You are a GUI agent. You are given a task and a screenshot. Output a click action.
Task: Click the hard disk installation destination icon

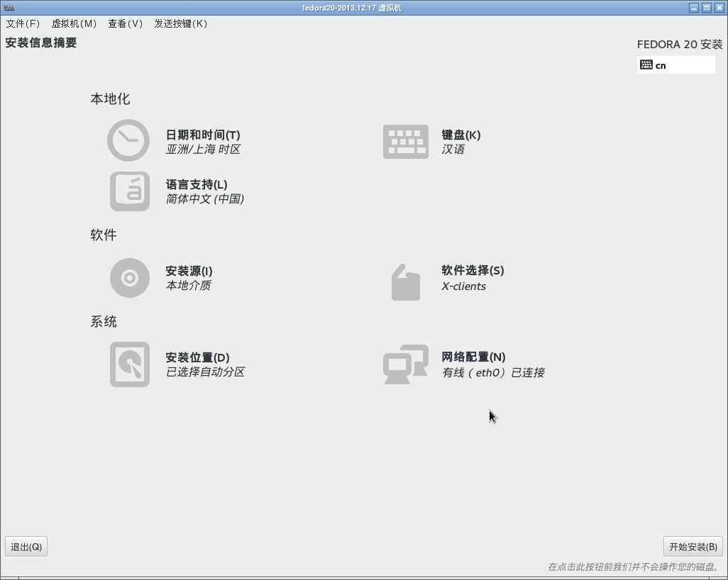[130, 364]
